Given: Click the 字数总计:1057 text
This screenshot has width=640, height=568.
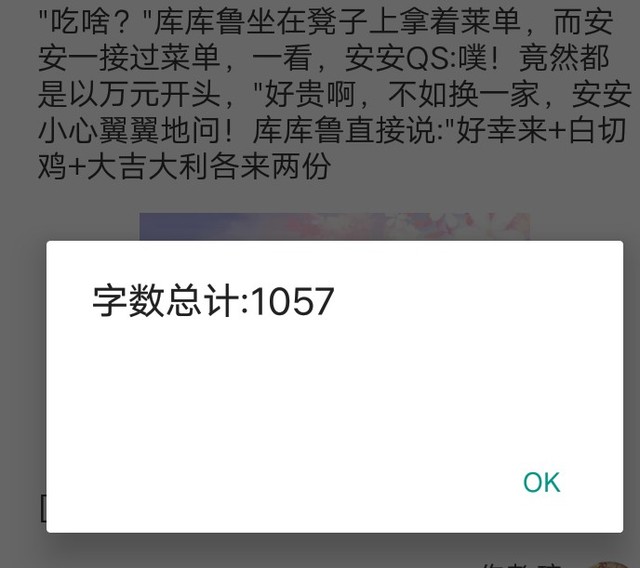Looking at the screenshot, I should click(213, 301).
